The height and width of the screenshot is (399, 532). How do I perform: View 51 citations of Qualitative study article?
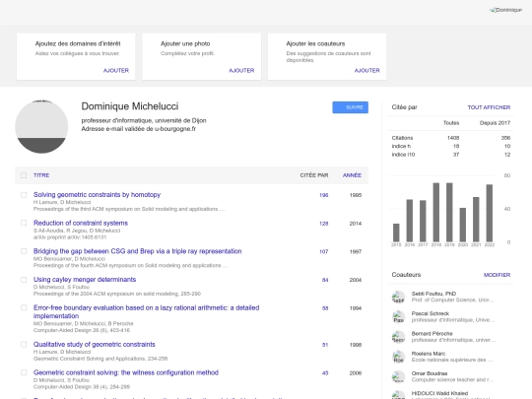pos(325,345)
